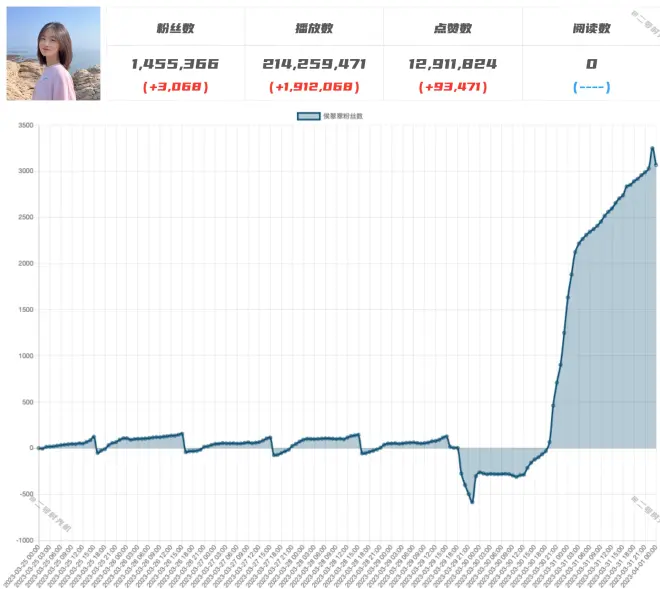Image resolution: width=660 pixels, height=589 pixels.
Task: Click the red (+3,068) follower increase
Action: [x=174, y=87]
